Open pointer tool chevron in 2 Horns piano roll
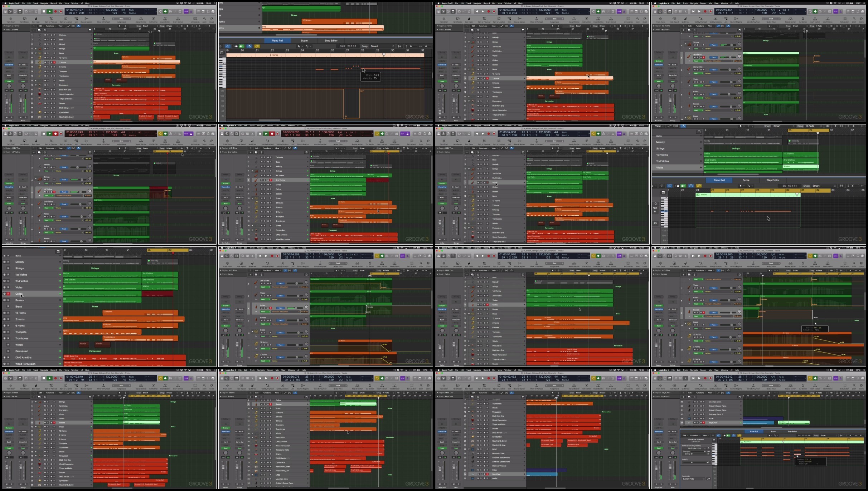Screen dimensions: 868x491 [302, 46]
